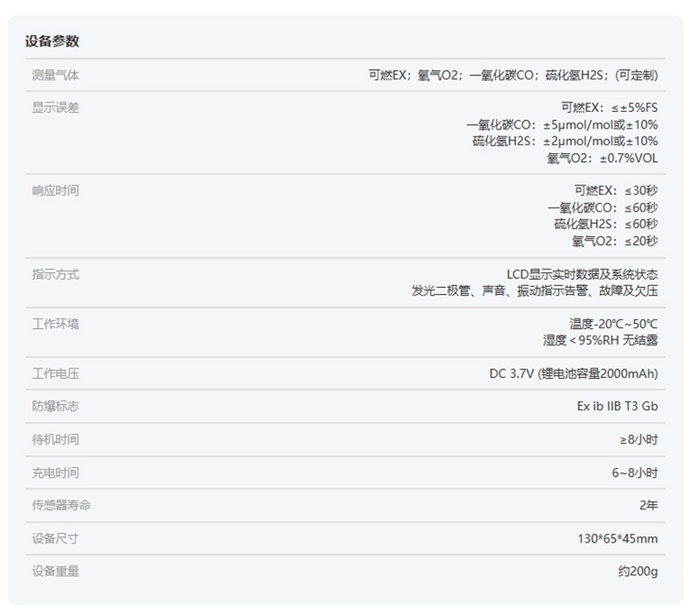Image resolution: width=691 pixels, height=616 pixels.
Task: Select the 传感器寿命 row label
Action: coord(61,506)
